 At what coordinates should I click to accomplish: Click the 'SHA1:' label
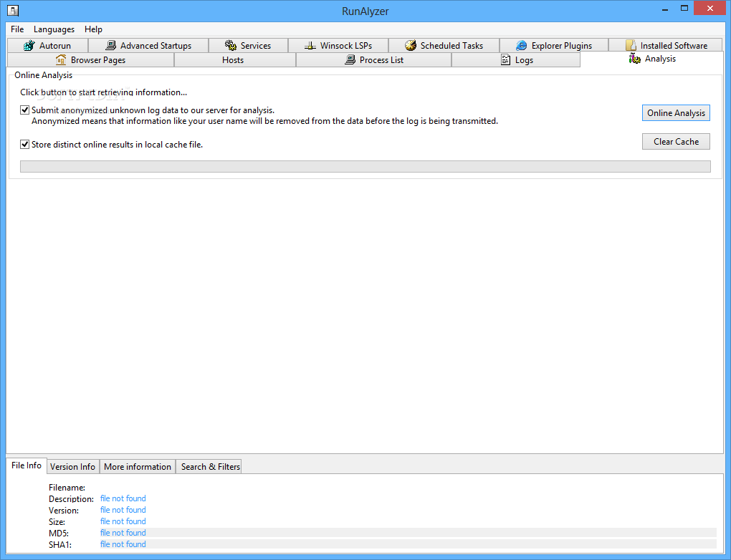[60, 545]
